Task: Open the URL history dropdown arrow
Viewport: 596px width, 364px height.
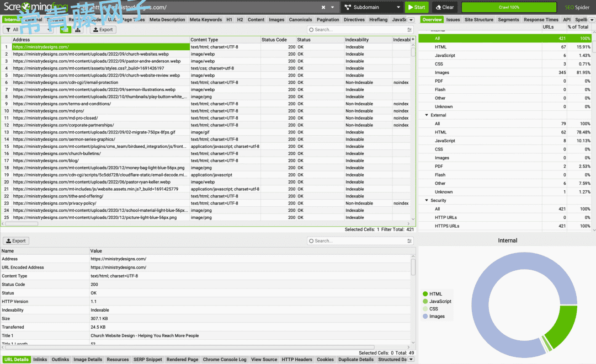Action: pyautogui.click(x=332, y=7)
